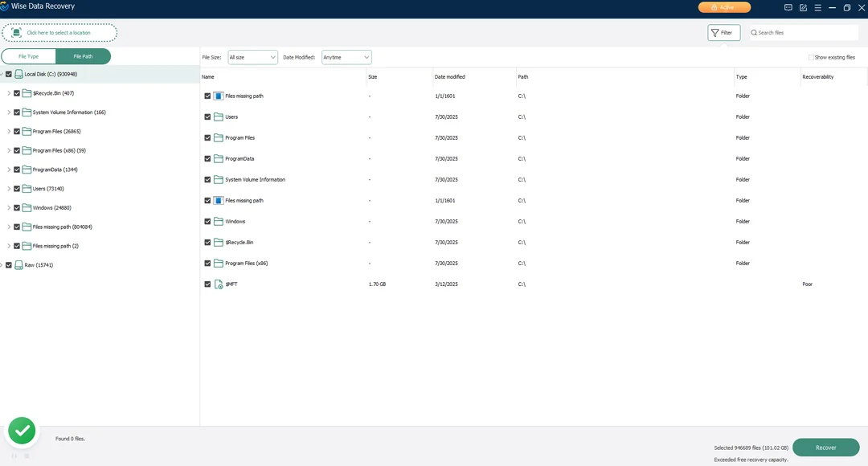Open the Date Modified dropdown
Screen dimensions: 868x466
(x=346, y=57)
